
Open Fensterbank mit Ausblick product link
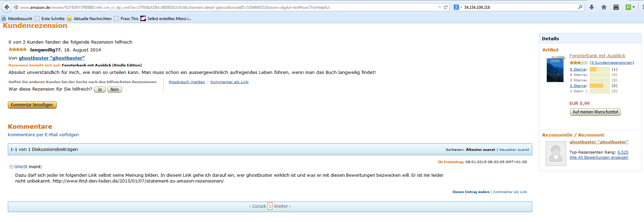pos(597,56)
